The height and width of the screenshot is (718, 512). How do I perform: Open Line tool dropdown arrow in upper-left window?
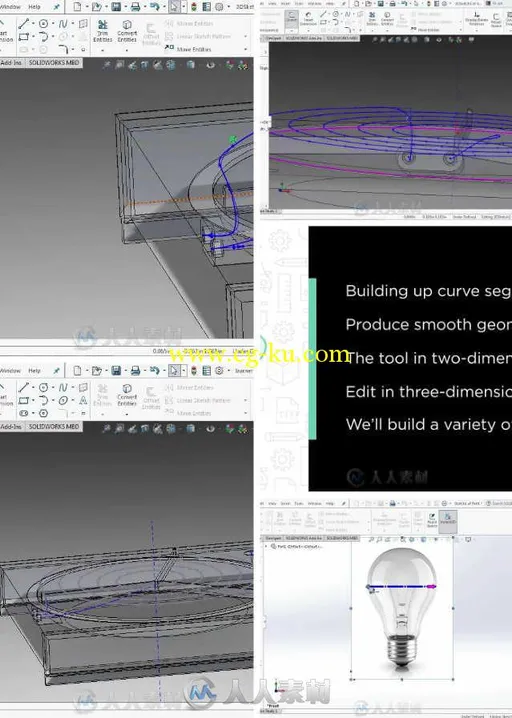pos(33,24)
